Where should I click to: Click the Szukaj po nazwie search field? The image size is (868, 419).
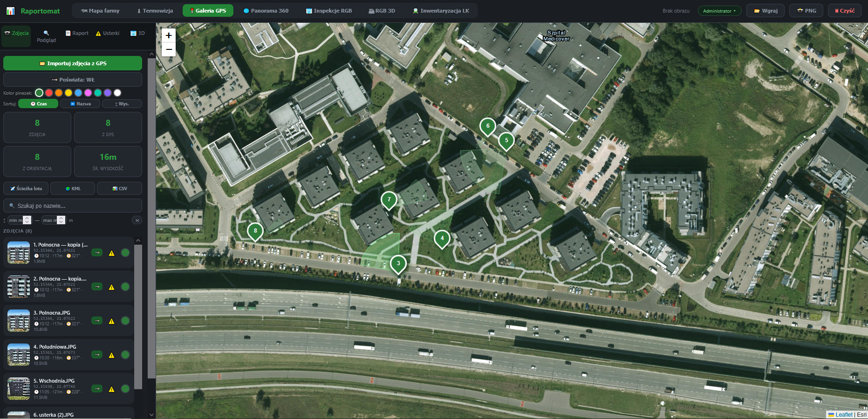(x=73, y=206)
